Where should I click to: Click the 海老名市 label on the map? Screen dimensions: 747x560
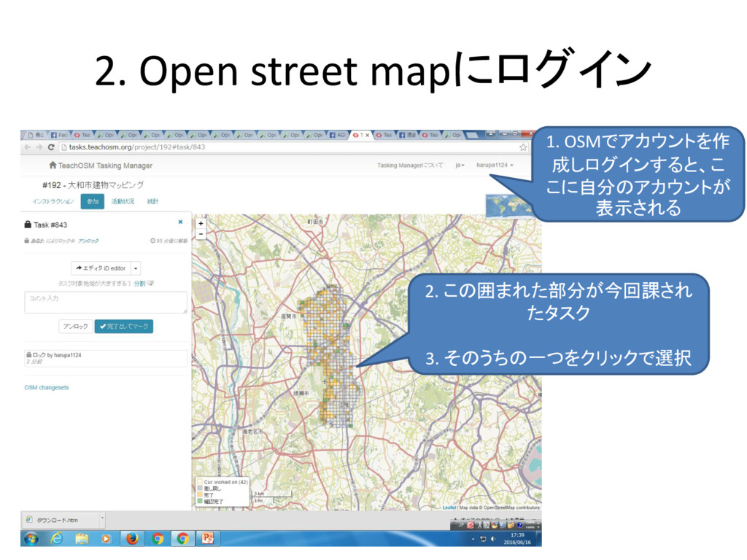click(252, 432)
